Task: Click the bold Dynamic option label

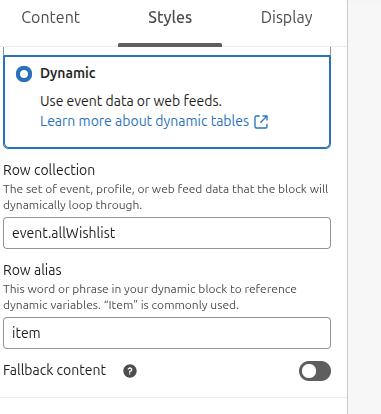Action: (x=68, y=73)
